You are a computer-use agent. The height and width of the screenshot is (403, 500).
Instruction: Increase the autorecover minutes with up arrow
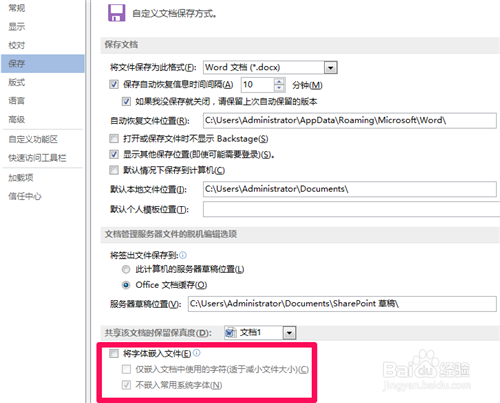279,81
